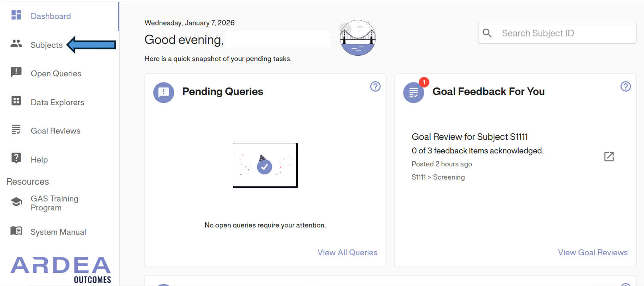Image resolution: width=644 pixels, height=286 pixels.
Task: Click the Goal Feedback notification badge
Action: [423, 82]
